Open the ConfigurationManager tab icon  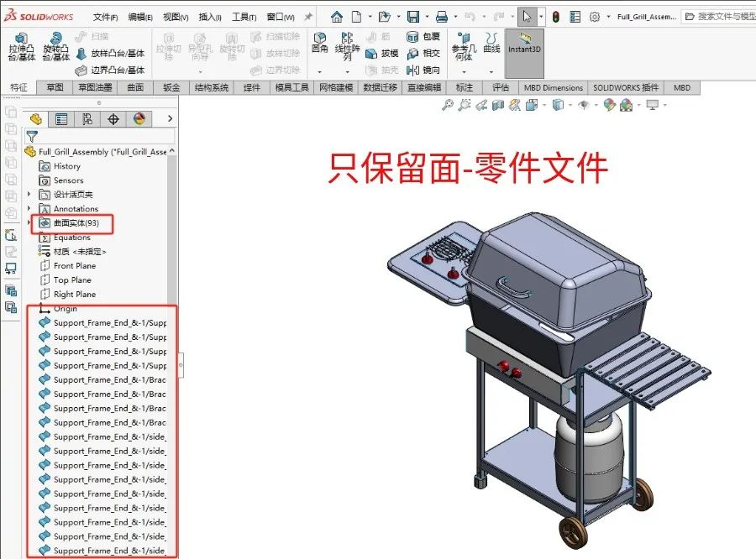coord(87,119)
